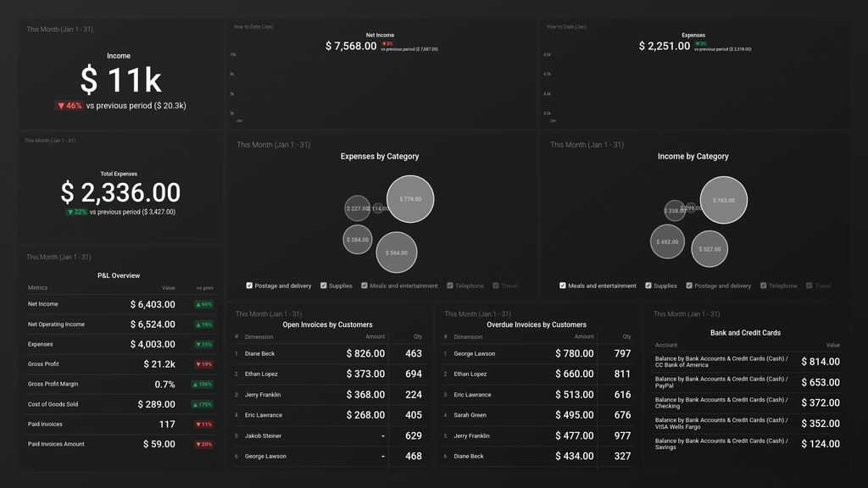Click the Gross Profit $ 21.2k value

159,364
